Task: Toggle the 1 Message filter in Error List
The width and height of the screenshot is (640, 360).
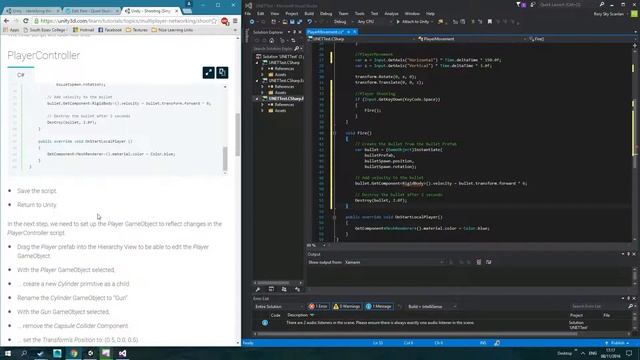Action: click(378, 307)
